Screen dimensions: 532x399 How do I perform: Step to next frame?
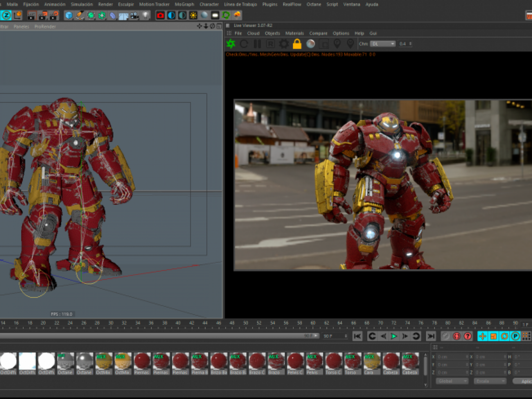(x=405, y=336)
